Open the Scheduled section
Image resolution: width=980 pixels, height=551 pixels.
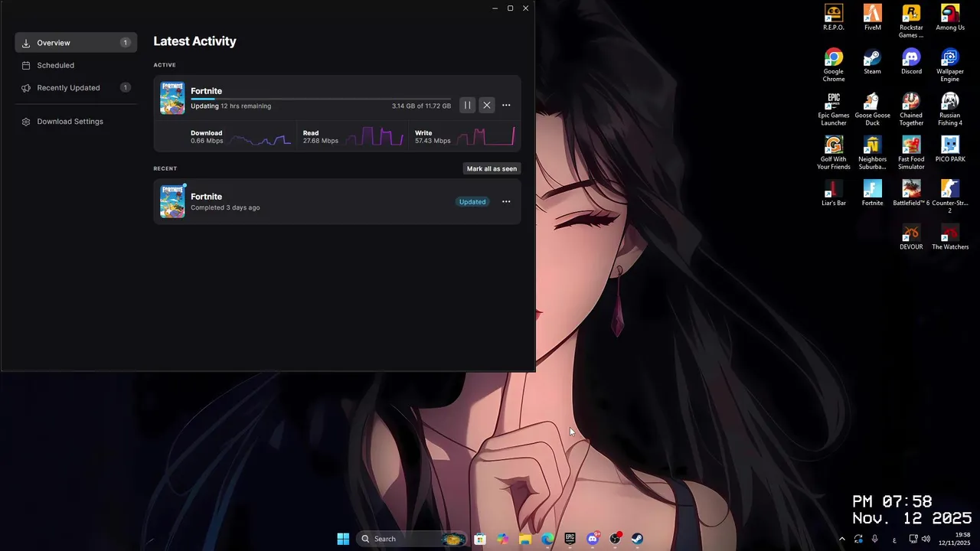(76, 65)
